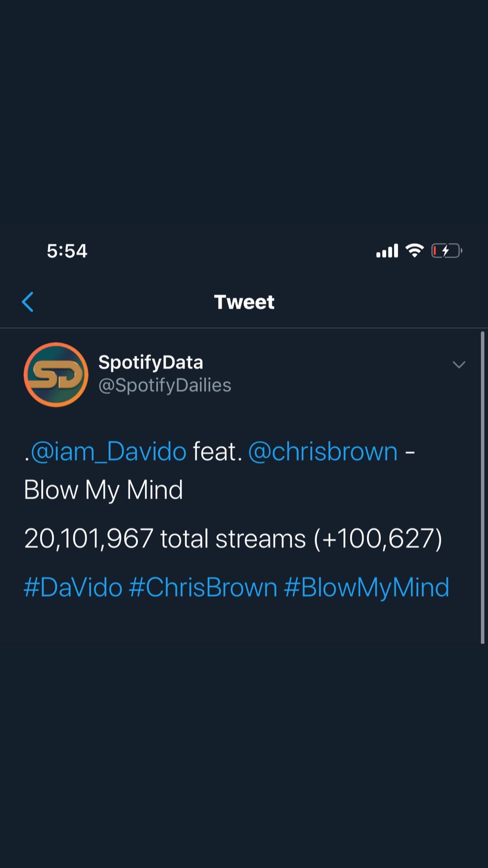The height and width of the screenshot is (868, 488).
Task: Tap the 5:54 clock in status bar
Action: (67, 251)
